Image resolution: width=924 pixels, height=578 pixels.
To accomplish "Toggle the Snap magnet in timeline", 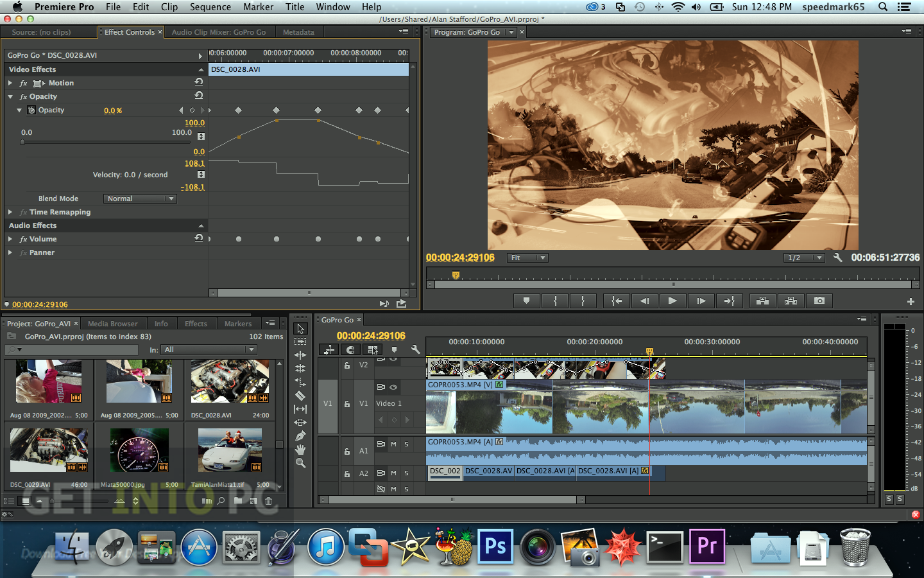I will click(x=350, y=349).
